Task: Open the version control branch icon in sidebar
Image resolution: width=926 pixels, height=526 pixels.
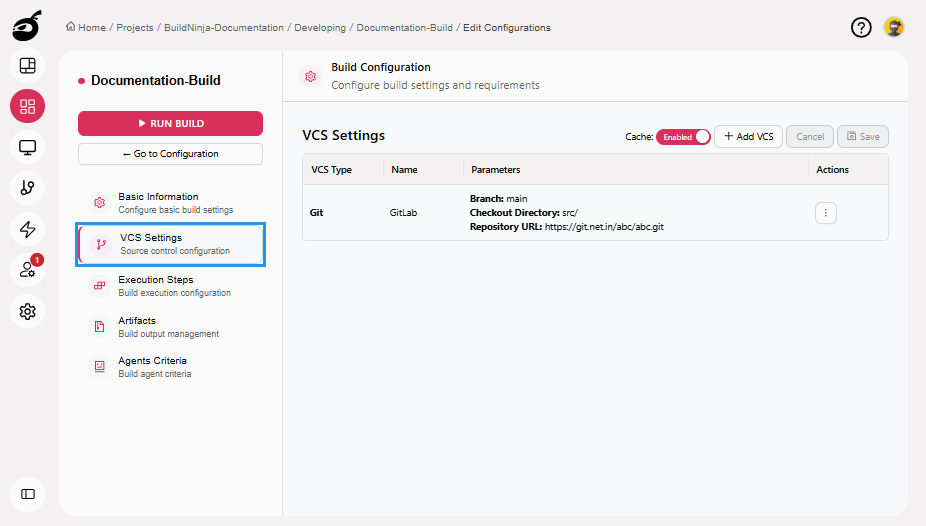Action: coord(28,188)
